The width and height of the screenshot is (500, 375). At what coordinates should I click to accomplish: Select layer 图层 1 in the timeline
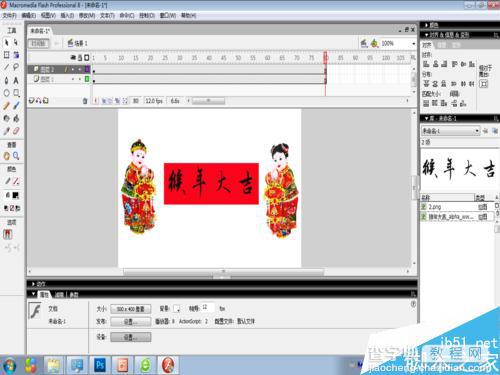pyautogui.click(x=47, y=79)
